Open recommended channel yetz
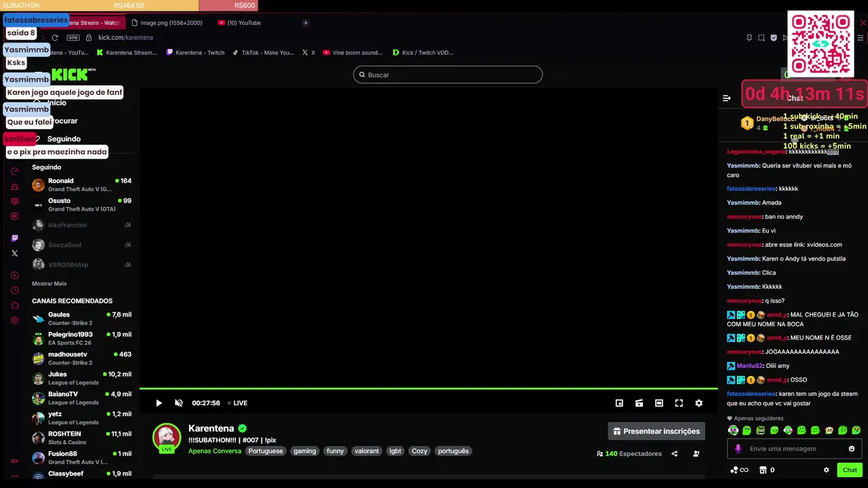Image resolution: width=868 pixels, height=488 pixels. click(81, 418)
